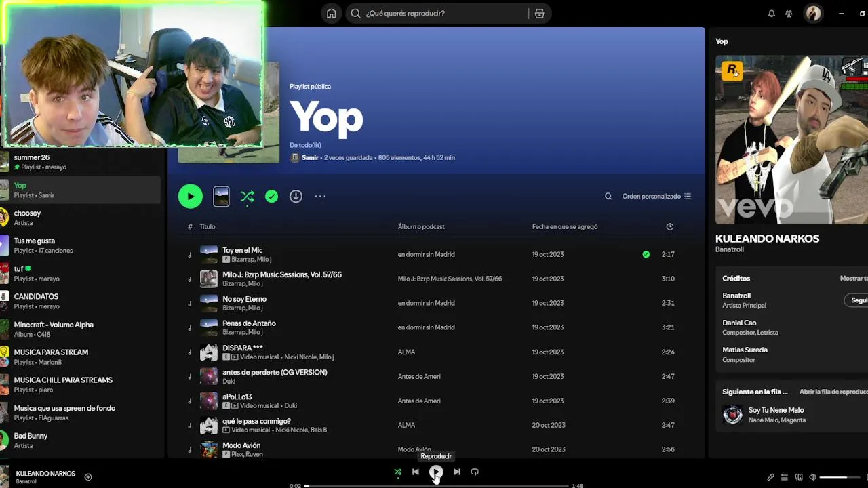The width and height of the screenshot is (868, 488).
Task: Click the saved-to-library green checkmark
Action: coord(271,197)
